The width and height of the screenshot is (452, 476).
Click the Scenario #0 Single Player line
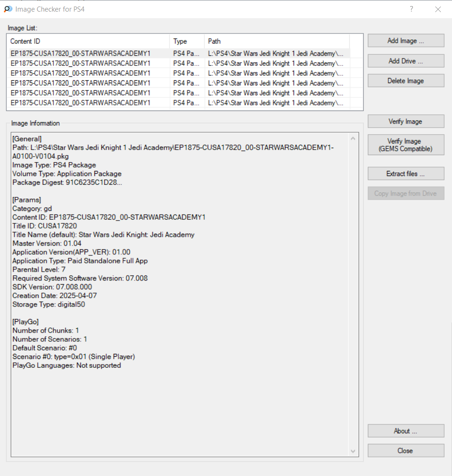click(74, 357)
